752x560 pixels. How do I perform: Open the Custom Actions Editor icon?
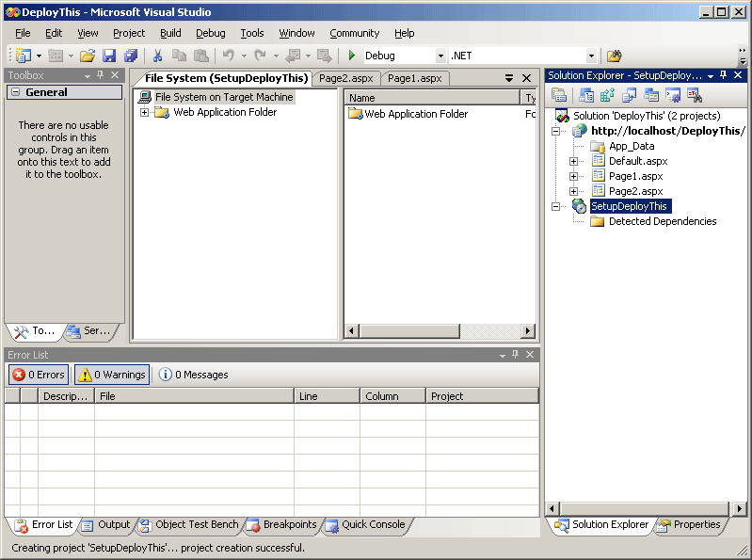tap(673, 95)
